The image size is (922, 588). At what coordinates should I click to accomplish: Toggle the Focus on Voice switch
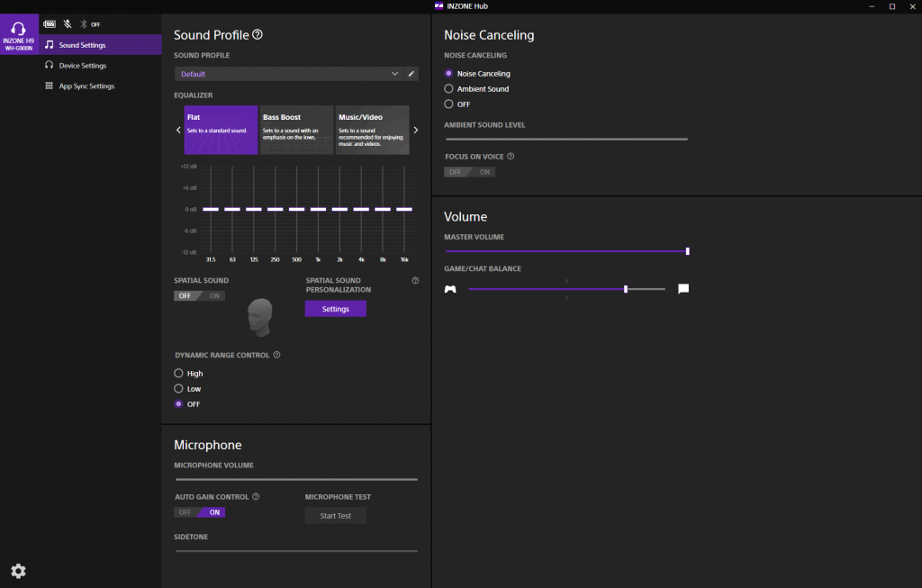[469, 172]
